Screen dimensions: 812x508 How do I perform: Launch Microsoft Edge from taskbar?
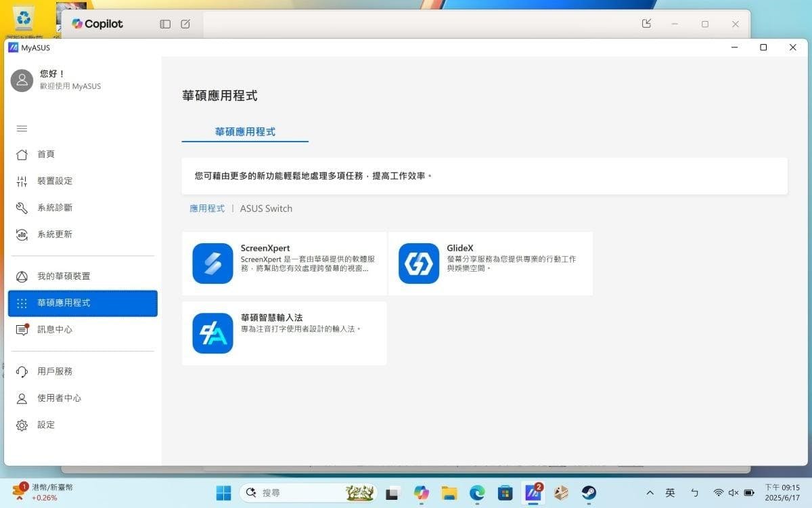(x=477, y=493)
